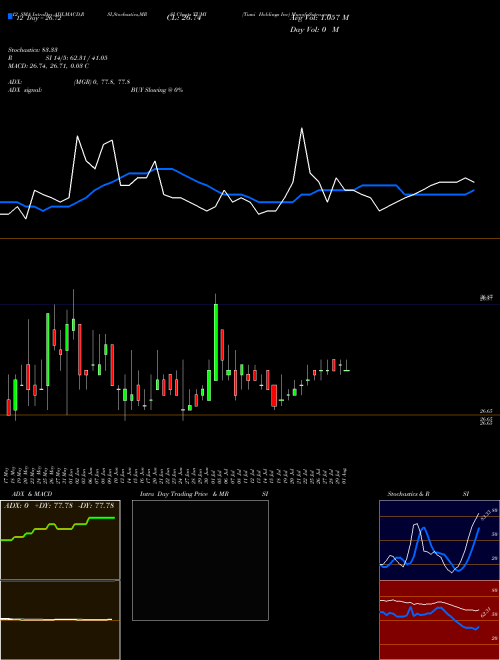Select the "MACD: 26.74, 26.71, 0.03 C" line

click(x=48, y=66)
